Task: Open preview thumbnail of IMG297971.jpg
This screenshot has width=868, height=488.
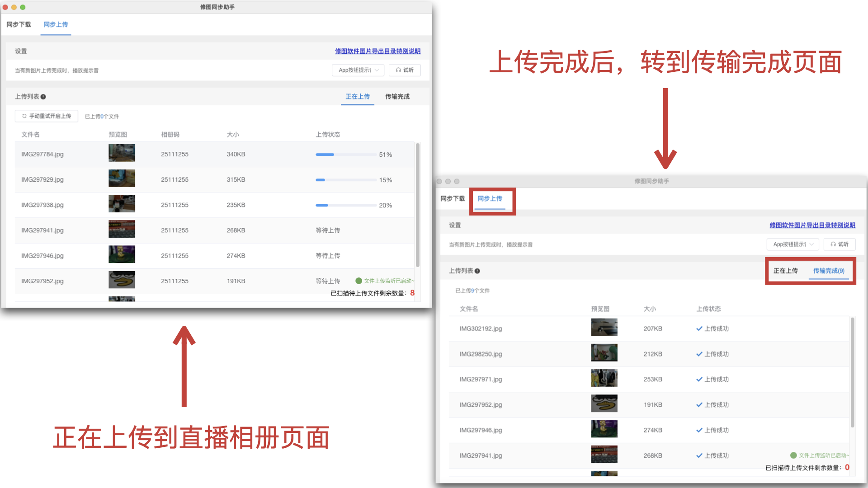Action: point(604,378)
